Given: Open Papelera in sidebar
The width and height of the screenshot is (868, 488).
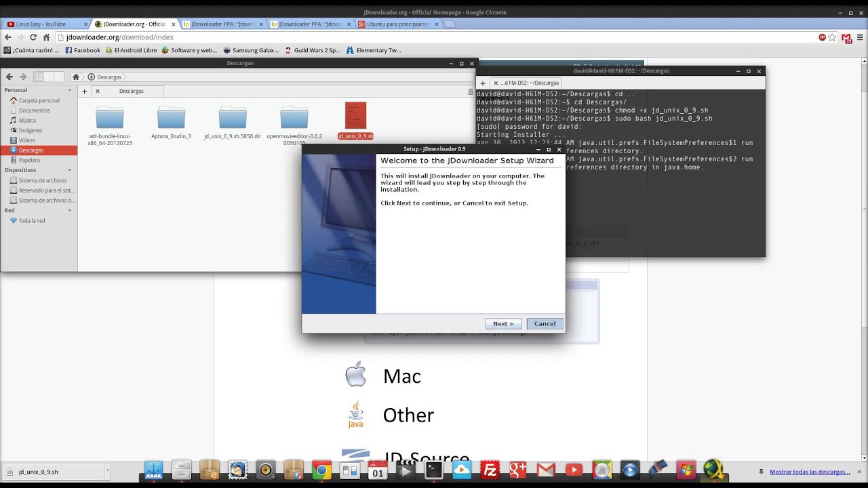Looking at the screenshot, I should pos(39,160).
